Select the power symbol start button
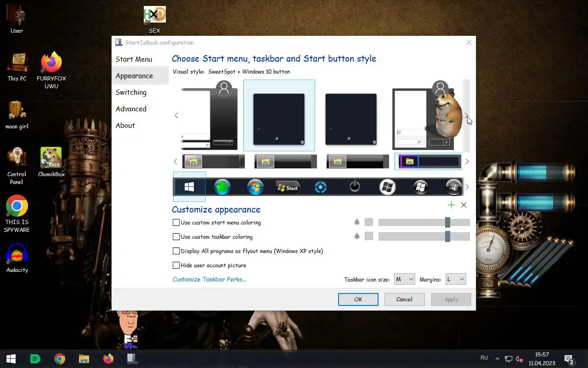Image resolution: width=588 pixels, height=368 pixels. click(x=355, y=187)
